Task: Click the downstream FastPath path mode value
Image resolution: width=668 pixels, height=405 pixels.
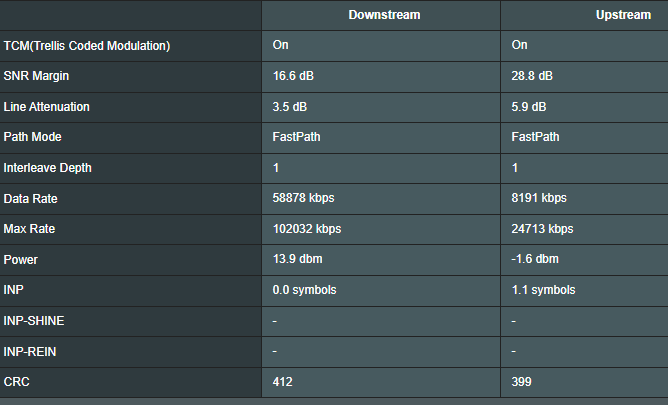Action: pyautogui.click(x=297, y=137)
